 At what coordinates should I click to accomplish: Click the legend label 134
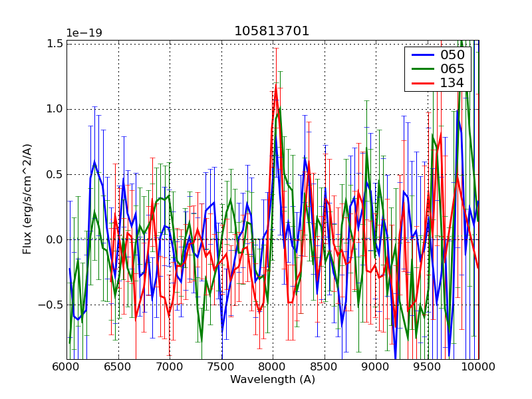[x=452, y=83]
